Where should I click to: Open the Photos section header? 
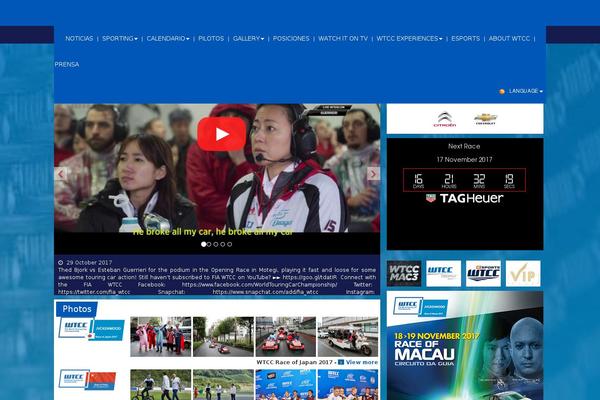77,309
